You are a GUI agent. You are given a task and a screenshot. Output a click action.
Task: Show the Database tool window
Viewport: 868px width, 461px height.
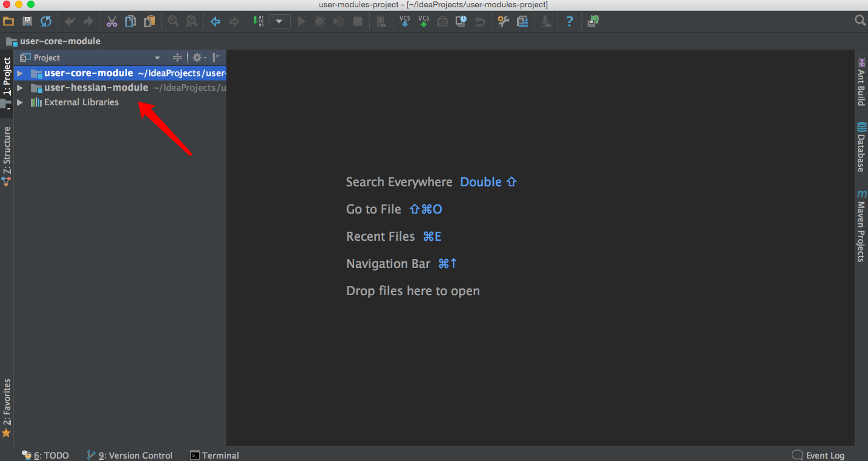click(x=861, y=148)
